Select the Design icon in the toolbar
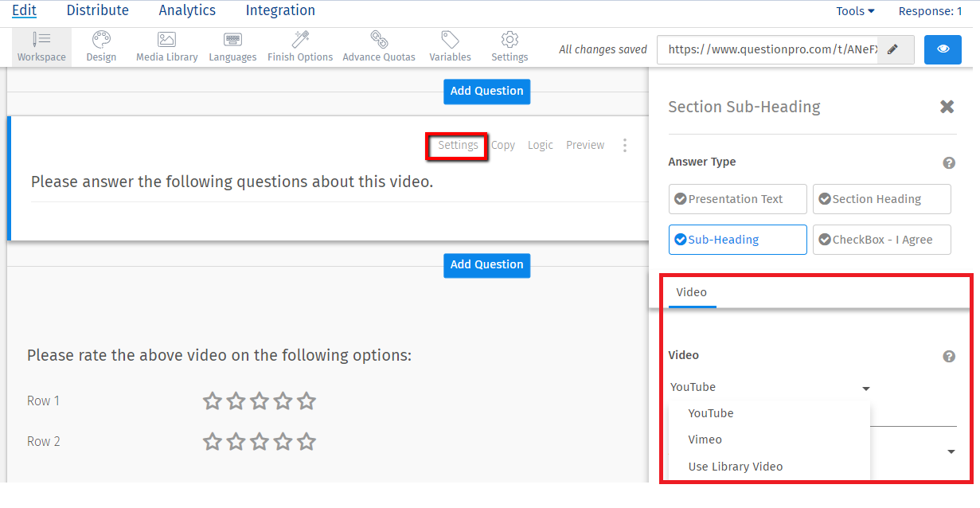Viewport: 980px width, 508px height. (x=101, y=46)
